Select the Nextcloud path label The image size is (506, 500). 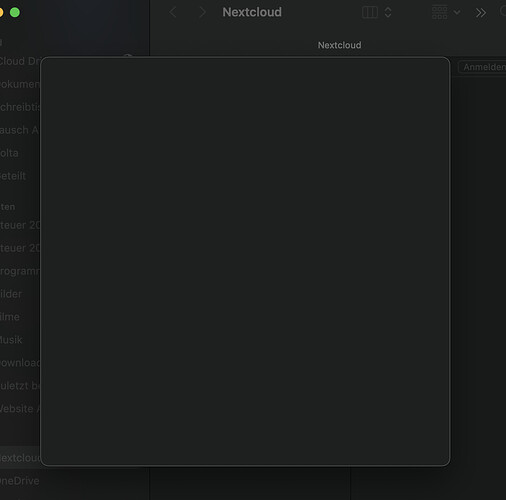339,45
